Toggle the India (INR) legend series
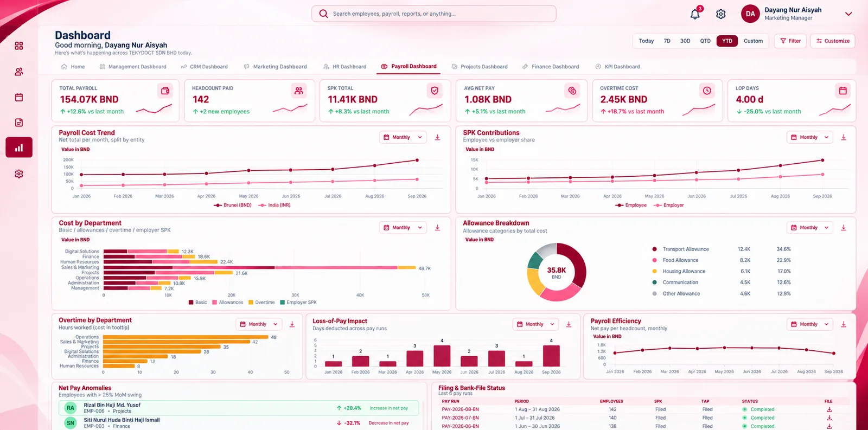868x430 pixels. (275, 205)
